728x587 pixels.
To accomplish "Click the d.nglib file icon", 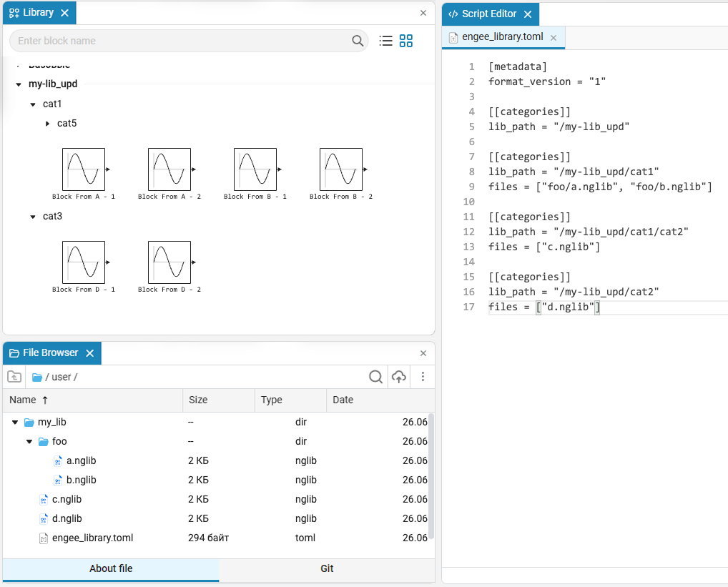I will [44, 519].
